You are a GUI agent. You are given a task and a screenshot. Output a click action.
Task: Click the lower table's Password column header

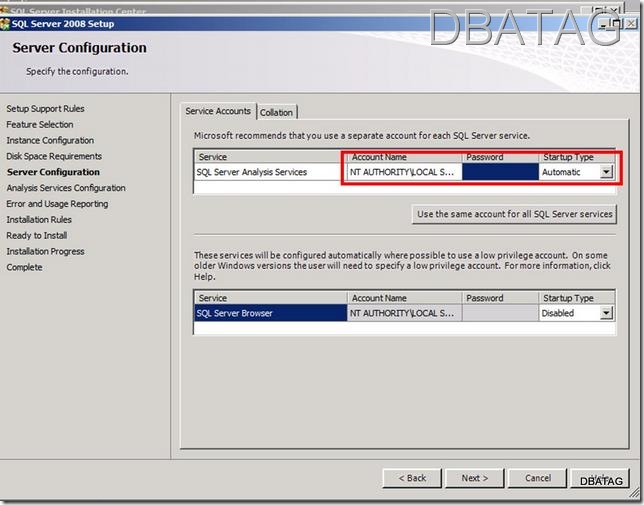[500, 298]
